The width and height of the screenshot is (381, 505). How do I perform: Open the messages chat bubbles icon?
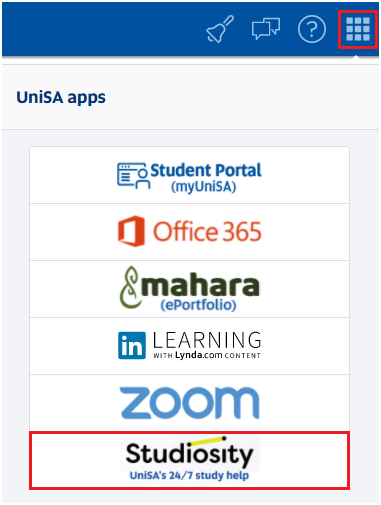click(x=266, y=29)
